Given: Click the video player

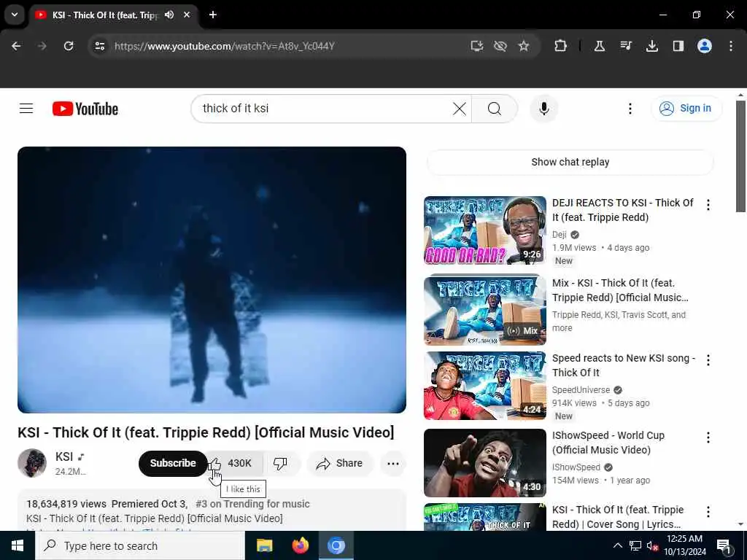Looking at the screenshot, I should [x=212, y=280].
